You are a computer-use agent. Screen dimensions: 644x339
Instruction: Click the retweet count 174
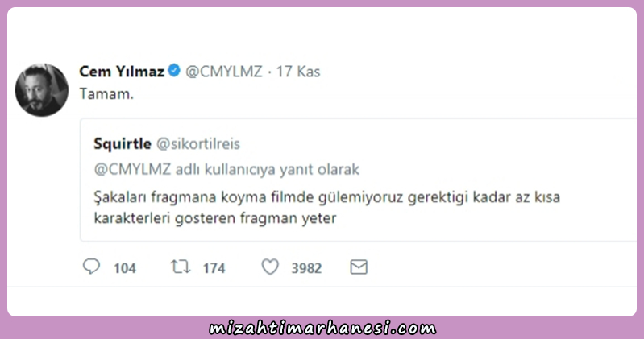[x=214, y=268]
